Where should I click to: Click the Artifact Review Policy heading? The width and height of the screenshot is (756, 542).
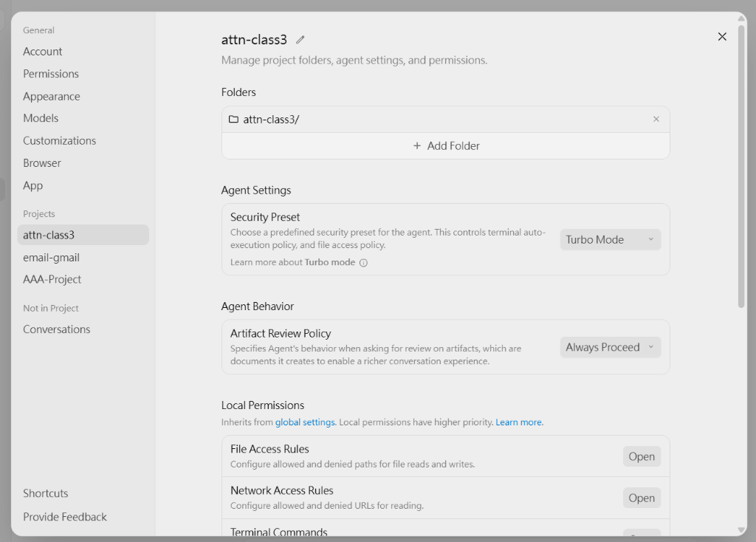pyautogui.click(x=281, y=333)
